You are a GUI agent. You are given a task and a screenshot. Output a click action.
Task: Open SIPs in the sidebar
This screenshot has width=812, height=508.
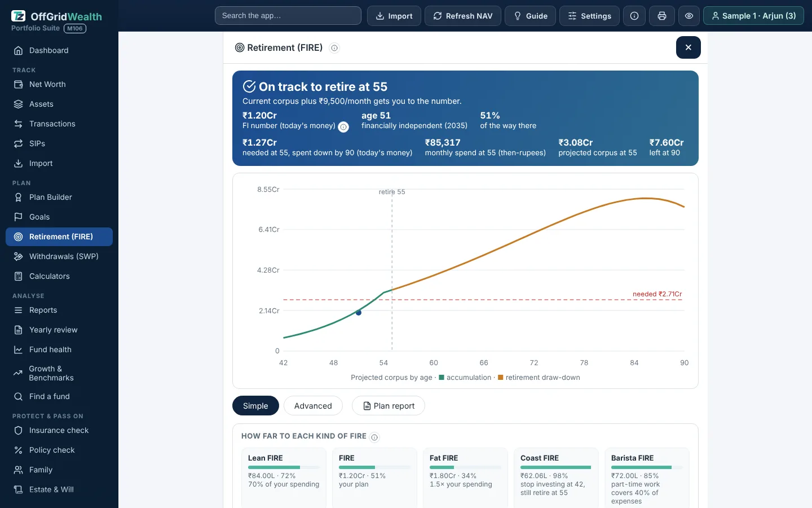59,143
